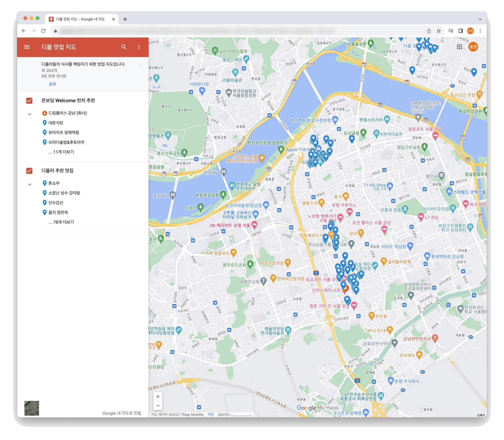Click the 알로프트 서울 강남 hotel marker
Screen dimensions: 504x440
point(435,136)
